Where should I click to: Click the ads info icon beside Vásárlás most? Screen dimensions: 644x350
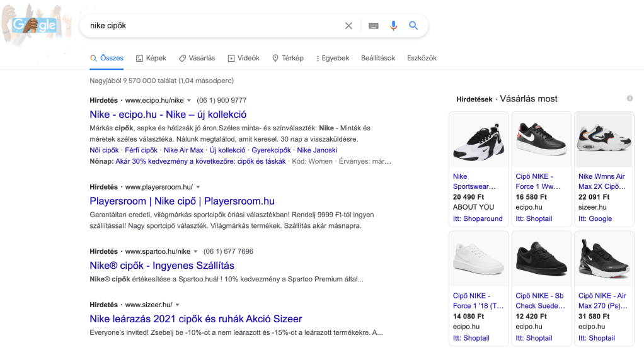[630, 98]
